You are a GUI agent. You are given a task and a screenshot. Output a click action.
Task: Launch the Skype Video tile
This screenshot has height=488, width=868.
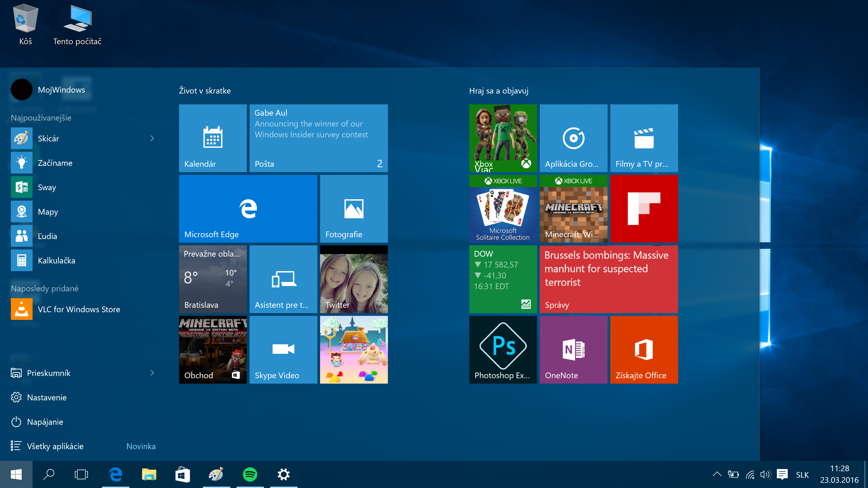[x=283, y=349]
